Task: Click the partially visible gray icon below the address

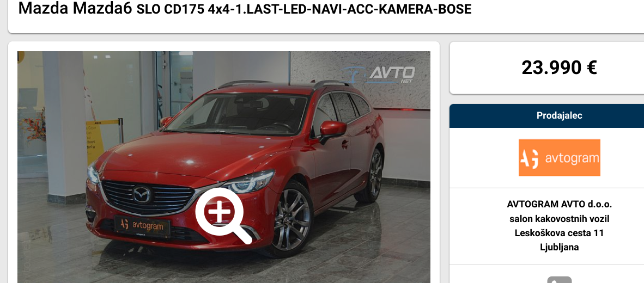Action: (x=559, y=280)
